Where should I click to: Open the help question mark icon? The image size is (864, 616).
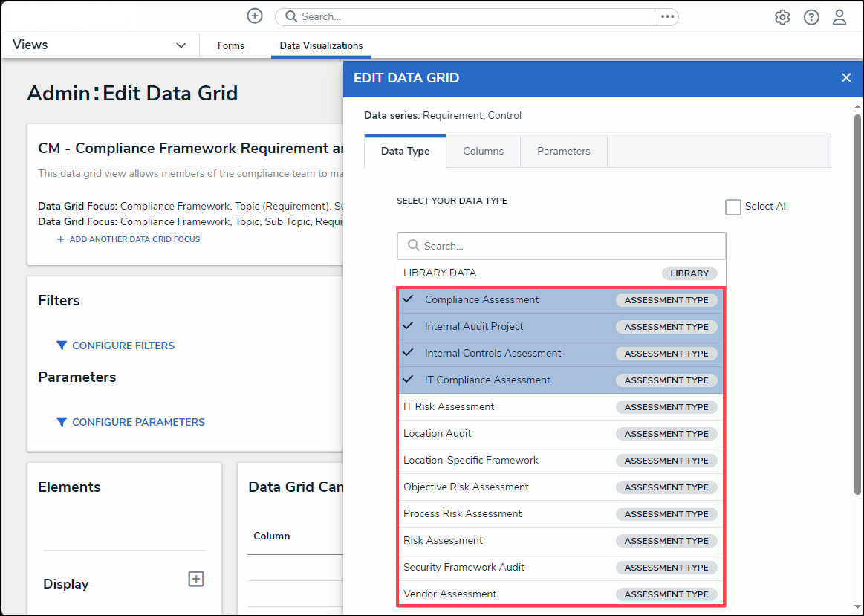point(811,17)
